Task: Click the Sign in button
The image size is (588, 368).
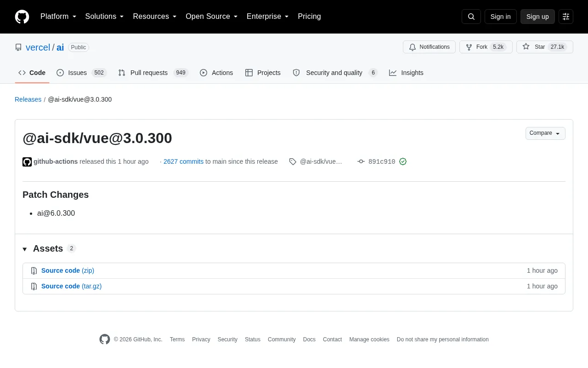Action: [x=500, y=17]
